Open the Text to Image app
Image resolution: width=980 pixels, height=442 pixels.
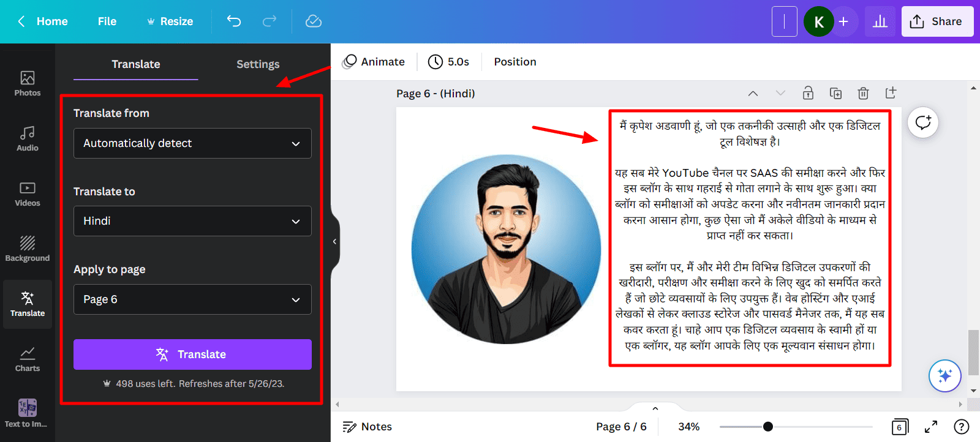point(28,413)
